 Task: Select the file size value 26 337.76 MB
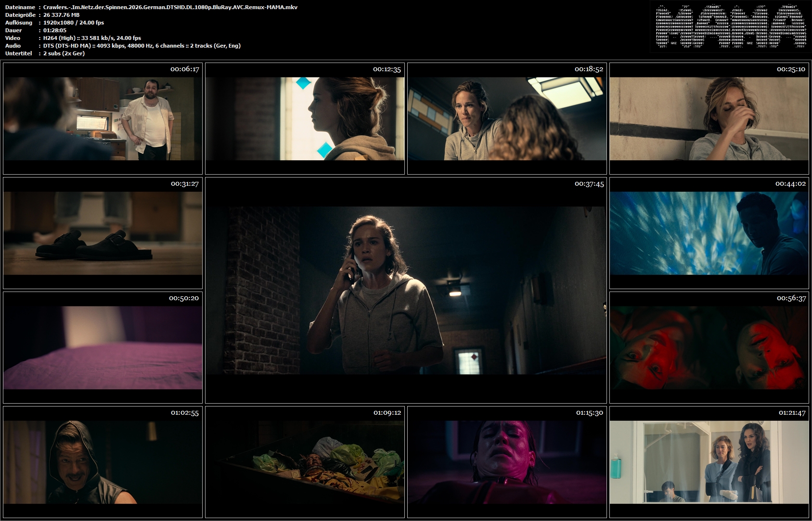point(62,15)
